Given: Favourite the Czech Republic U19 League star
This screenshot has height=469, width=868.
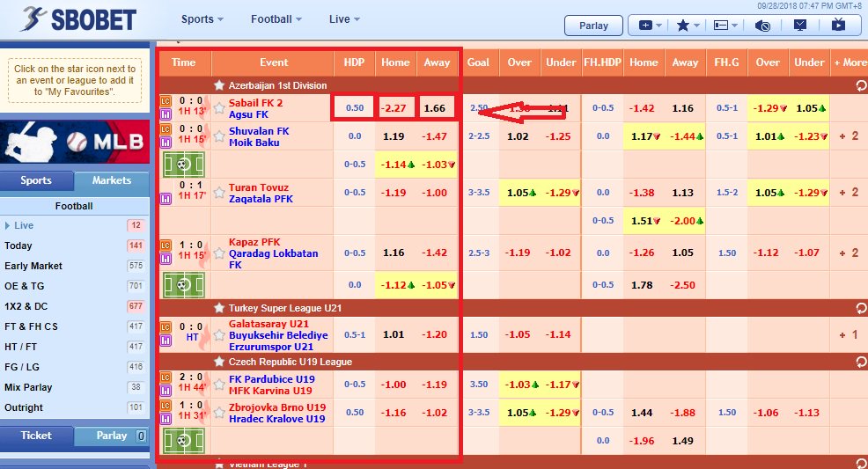Looking at the screenshot, I should (x=219, y=362).
